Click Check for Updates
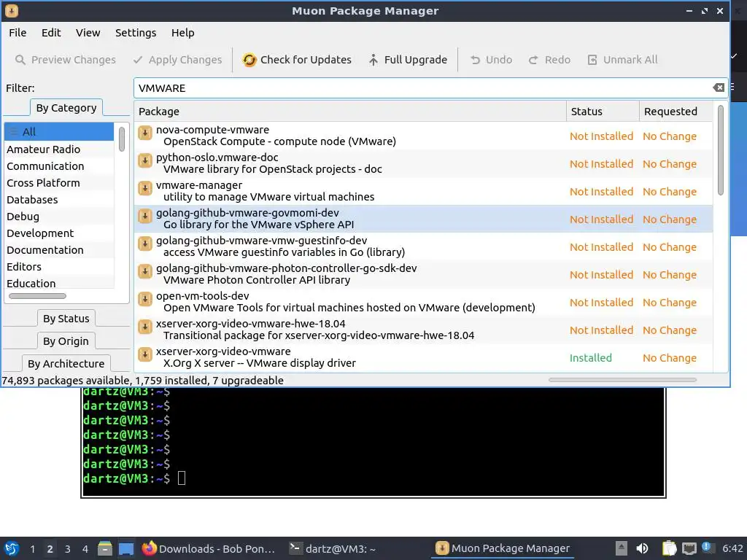Viewport: 747px width, 560px height. [x=297, y=60]
